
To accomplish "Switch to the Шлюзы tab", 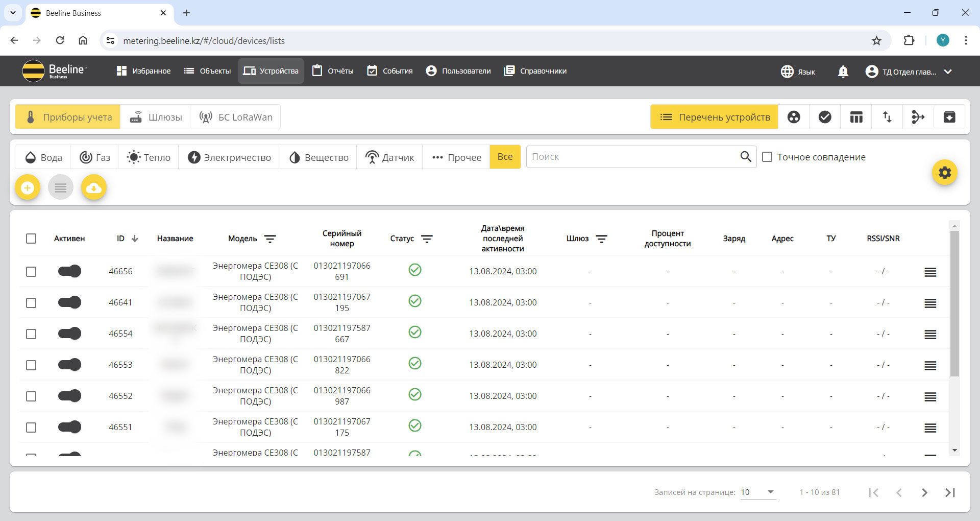I will coord(155,117).
